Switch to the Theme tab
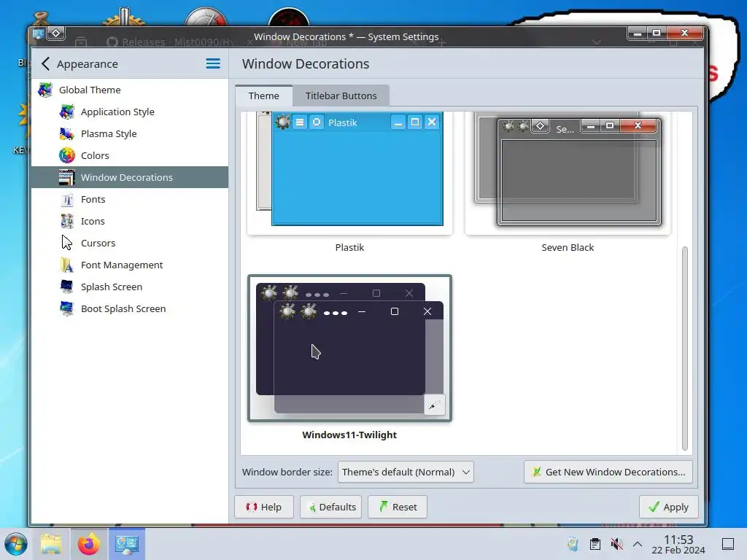The image size is (747, 560). pyautogui.click(x=264, y=96)
